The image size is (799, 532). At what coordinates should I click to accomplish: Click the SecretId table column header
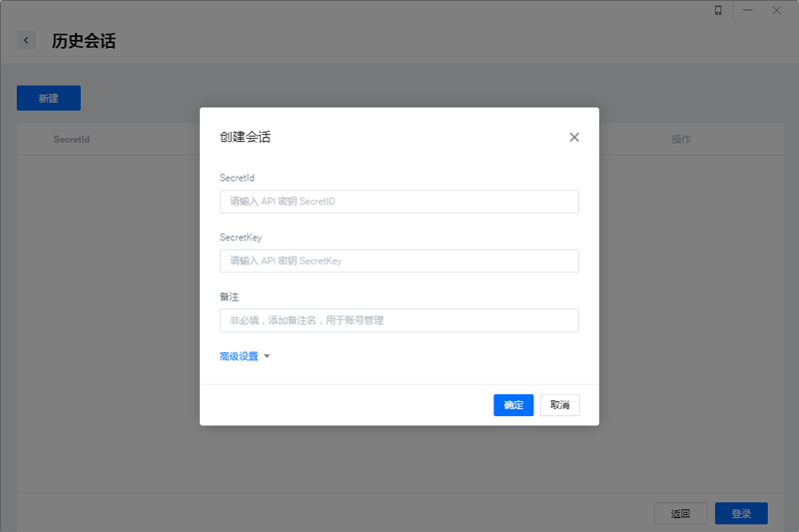point(72,140)
